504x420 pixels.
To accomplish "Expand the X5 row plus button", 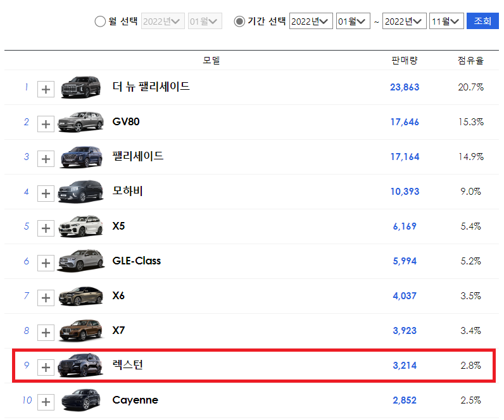I will pyautogui.click(x=46, y=228).
